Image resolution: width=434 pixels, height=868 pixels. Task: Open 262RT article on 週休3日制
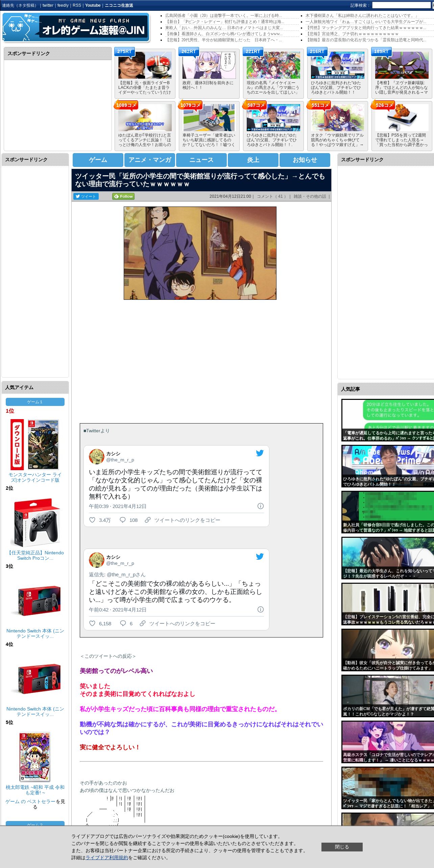pyautogui.click(x=209, y=73)
